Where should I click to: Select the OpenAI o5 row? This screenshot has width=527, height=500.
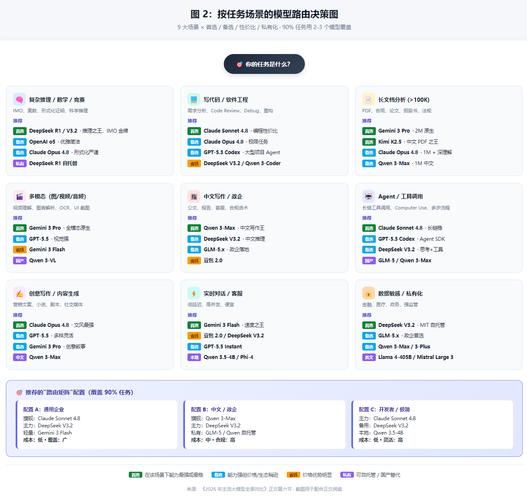point(47,142)
